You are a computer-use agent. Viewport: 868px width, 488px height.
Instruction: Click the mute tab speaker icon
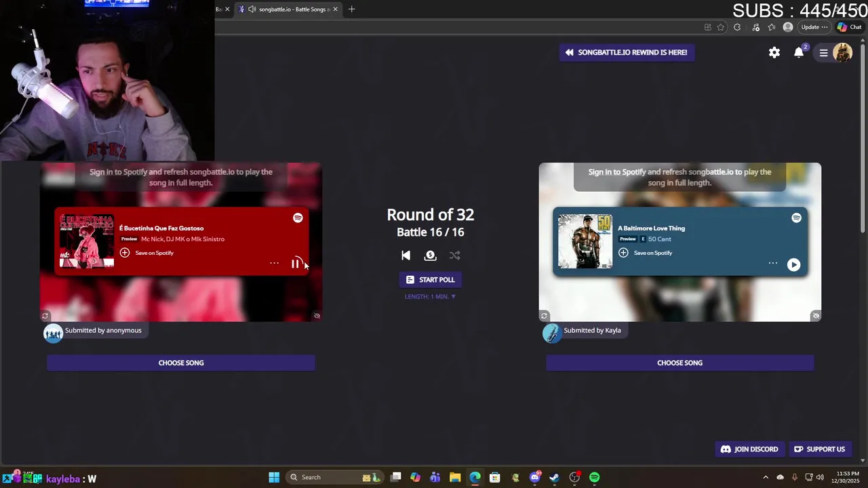[252, 9]
